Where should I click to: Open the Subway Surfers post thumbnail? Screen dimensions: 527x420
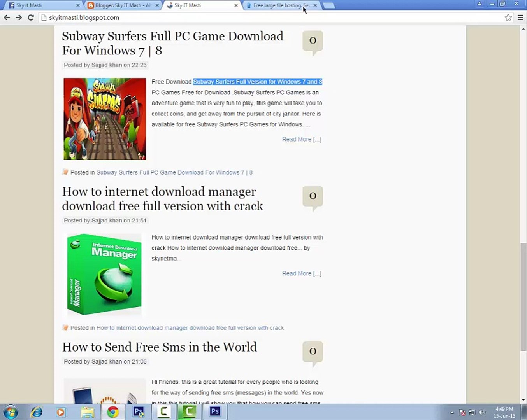coord(105,119)
